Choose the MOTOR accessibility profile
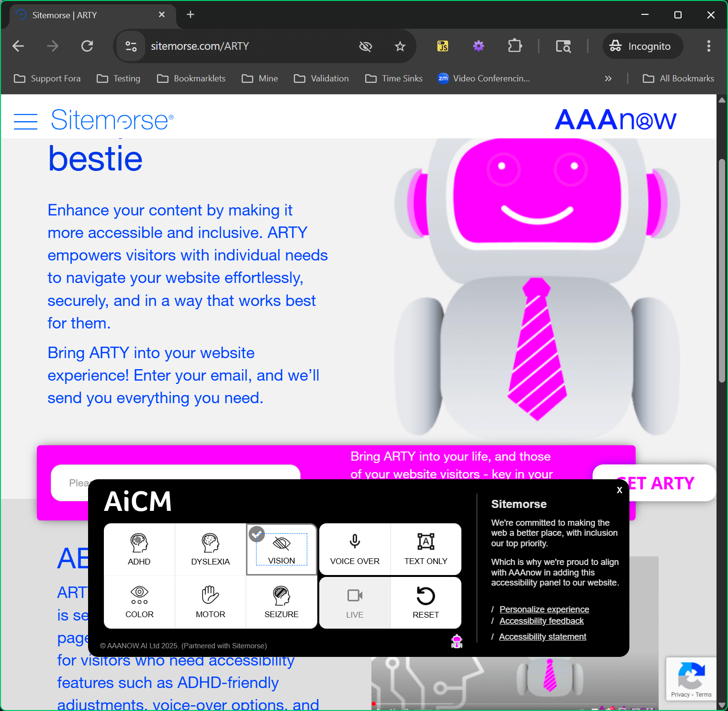Screen dimensions: 728x711 pyautogui.click(x=211, y=602)
